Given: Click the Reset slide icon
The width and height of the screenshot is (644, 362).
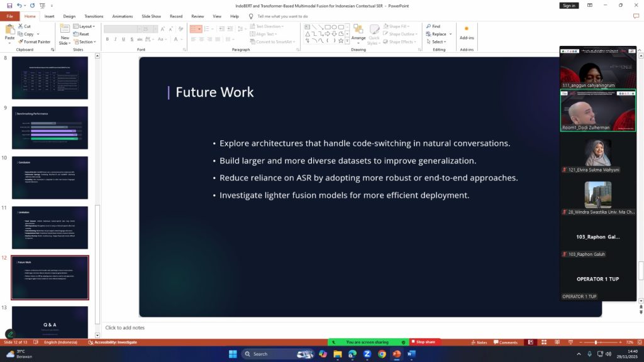Looking at the screenshot, I should tap(80, 34).
